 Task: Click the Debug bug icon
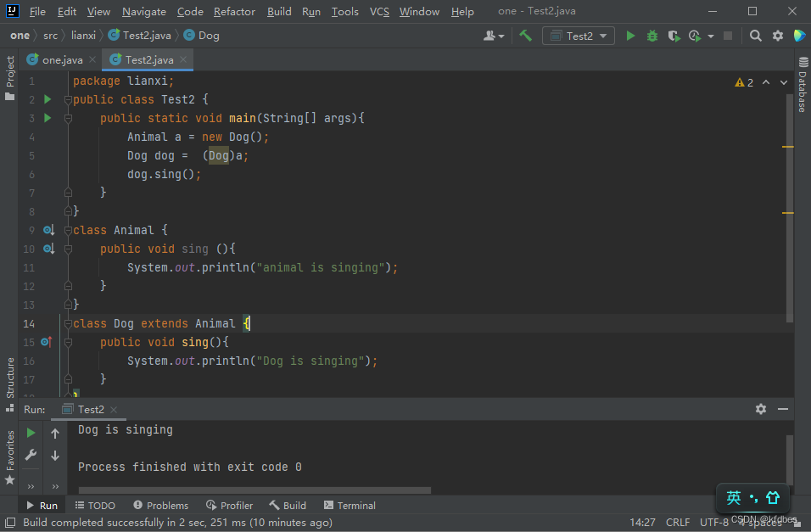pos(652,36)
